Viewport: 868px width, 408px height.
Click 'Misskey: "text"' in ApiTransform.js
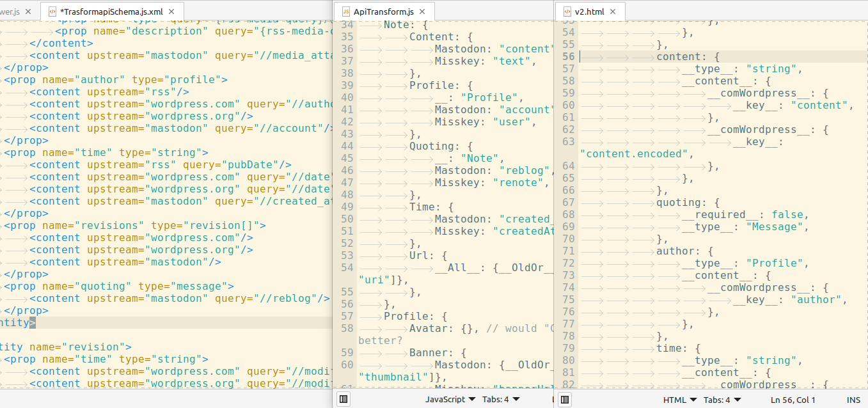tap(484, 61)
